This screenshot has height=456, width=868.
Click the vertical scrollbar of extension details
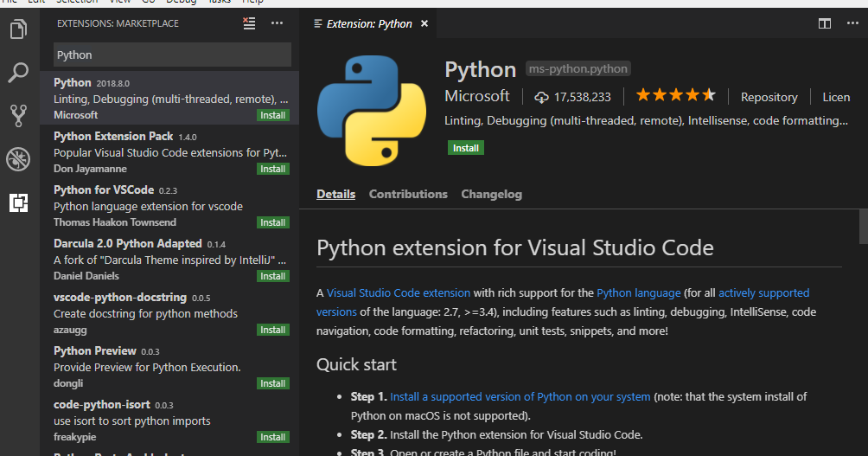pos(863,227)
